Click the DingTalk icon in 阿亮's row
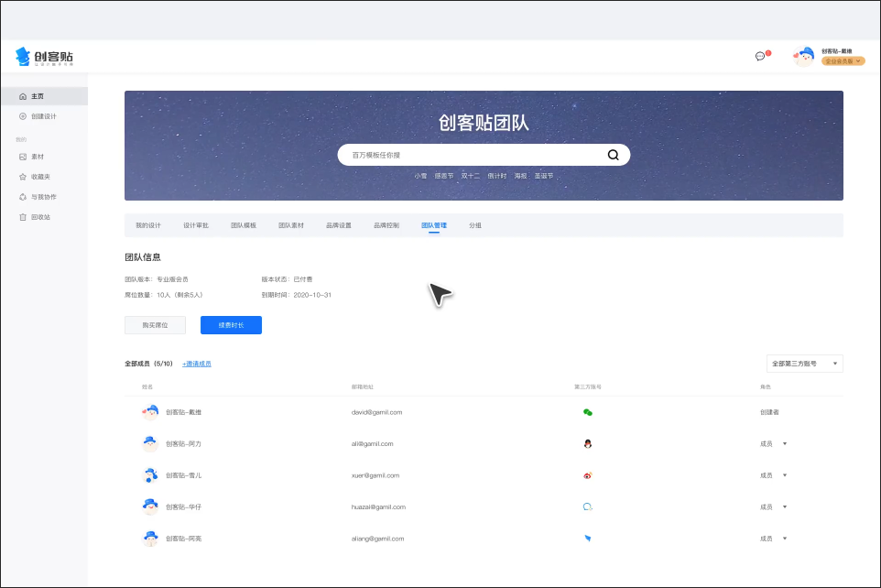Image resolution: width=881 pixels, height=588 pixels. (588, 539)
